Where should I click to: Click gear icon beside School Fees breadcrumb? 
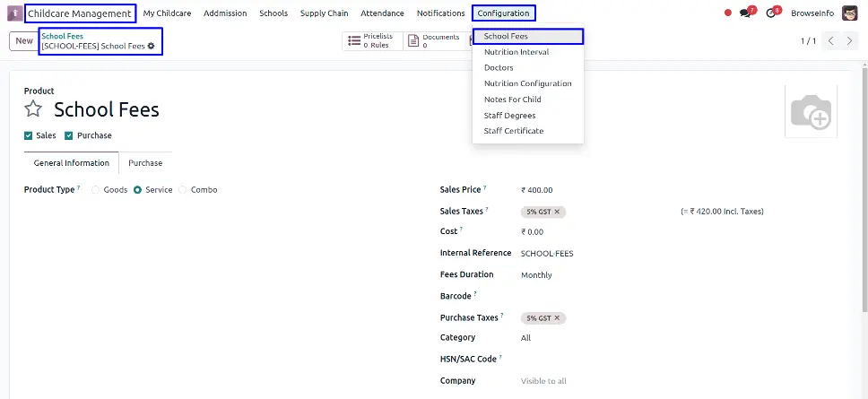(151, 46)
